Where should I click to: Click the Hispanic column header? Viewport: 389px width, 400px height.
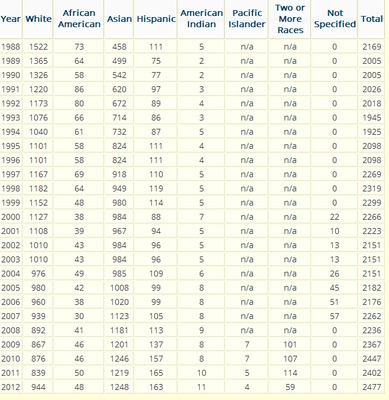(156, 19)
